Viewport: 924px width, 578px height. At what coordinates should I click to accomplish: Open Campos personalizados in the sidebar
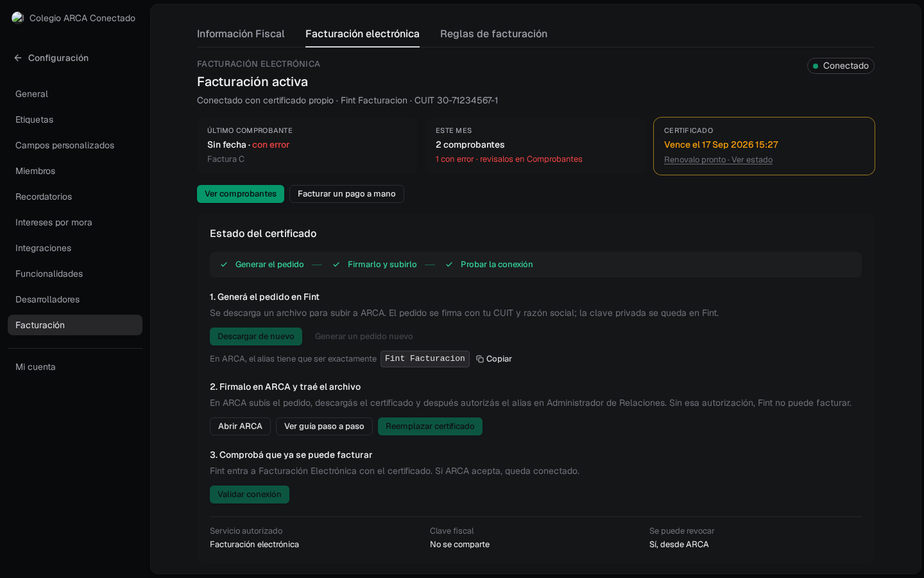pyautogui.click(x=75, y=145)
